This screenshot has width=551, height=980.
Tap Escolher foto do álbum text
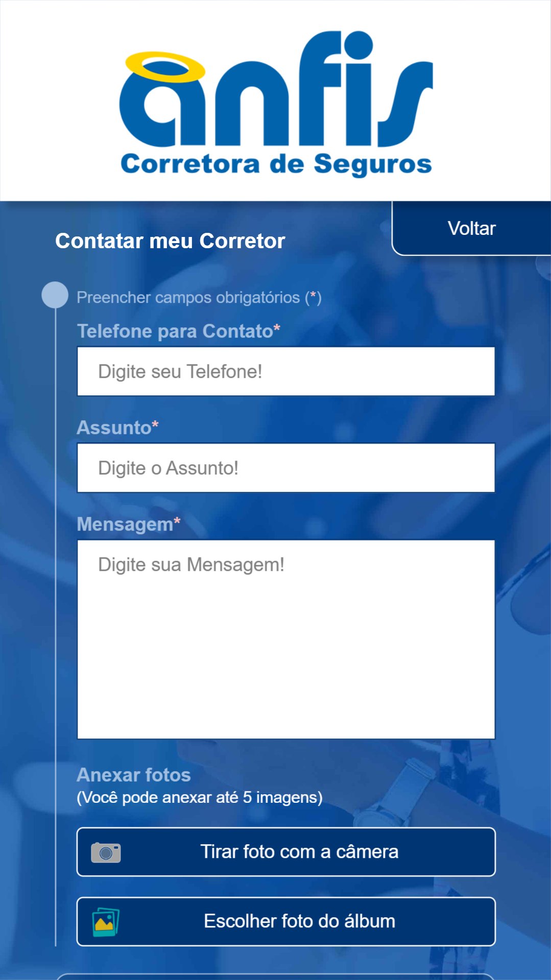(300, 921)
